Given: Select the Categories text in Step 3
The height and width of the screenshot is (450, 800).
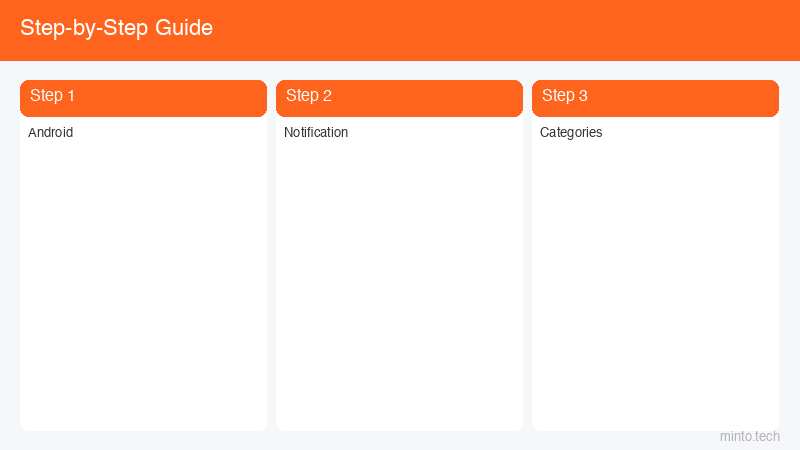Looking at the screenshot, I should point(571,133).
